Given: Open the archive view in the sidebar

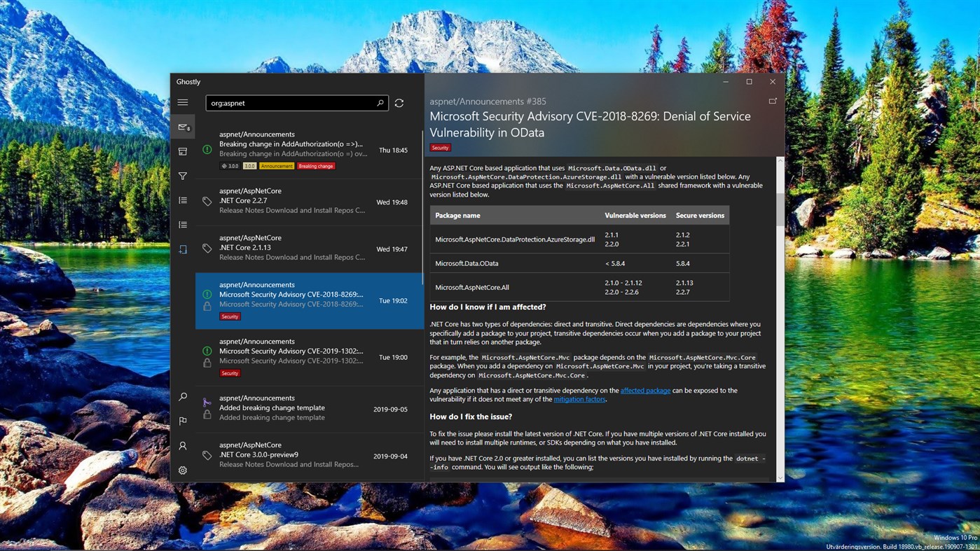Looking at the screenshot, I should (183, 151).
